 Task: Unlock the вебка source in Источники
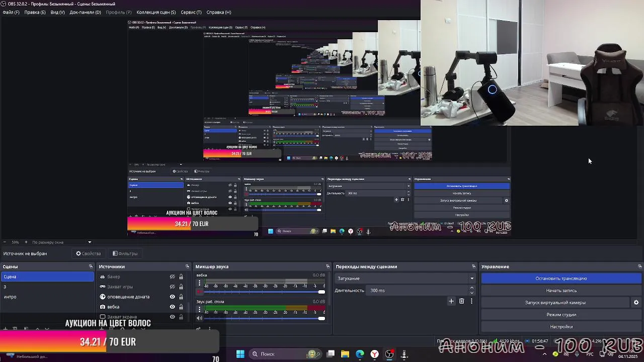point(181,307)
